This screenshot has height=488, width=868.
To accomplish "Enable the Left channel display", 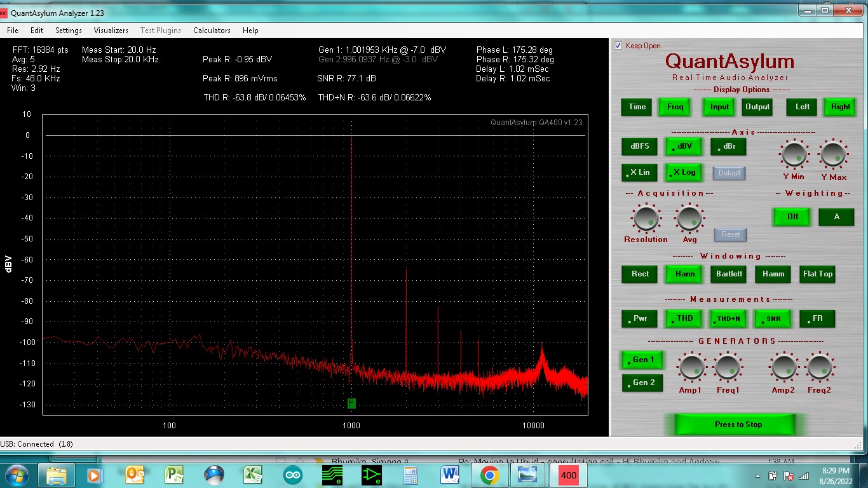I will [803, 107].
